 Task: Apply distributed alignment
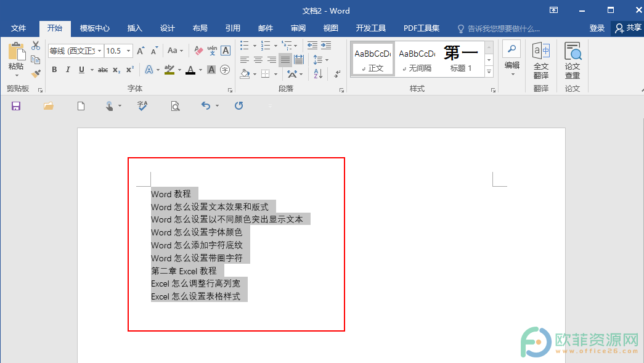click(x=299, y=60)
